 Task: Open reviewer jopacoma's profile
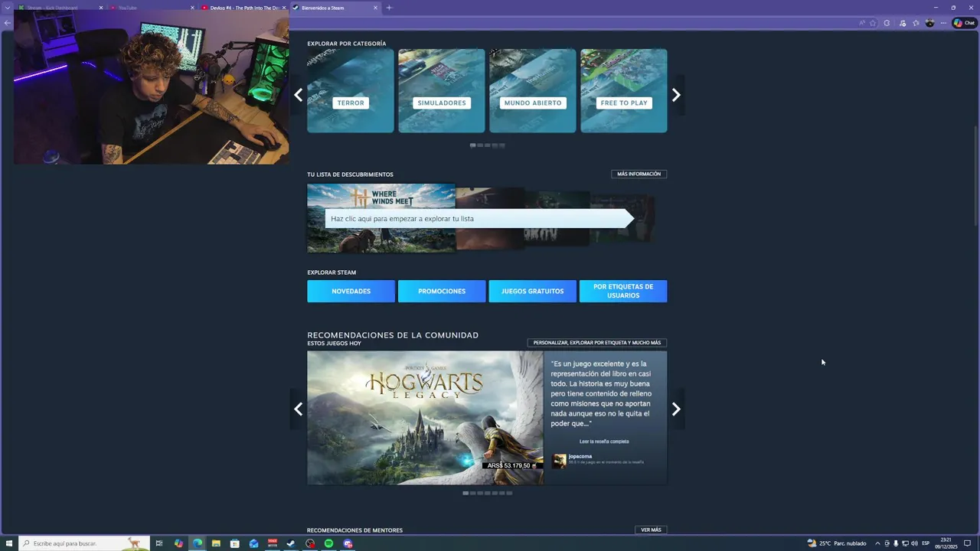coord(580,457)
